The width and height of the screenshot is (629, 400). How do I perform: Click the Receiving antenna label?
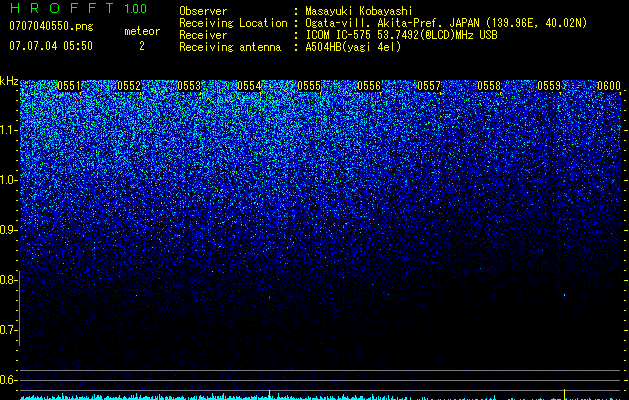click(230, 47)
